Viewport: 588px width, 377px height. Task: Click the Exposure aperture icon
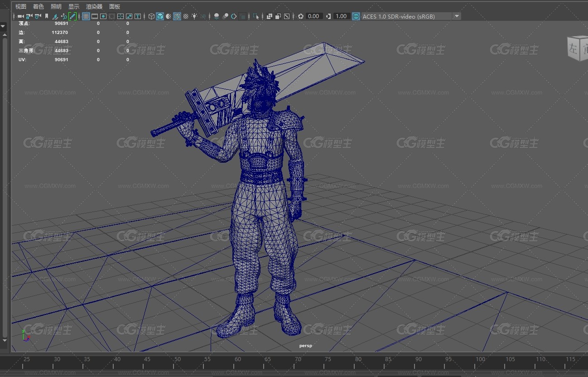[x=301, y=16]
